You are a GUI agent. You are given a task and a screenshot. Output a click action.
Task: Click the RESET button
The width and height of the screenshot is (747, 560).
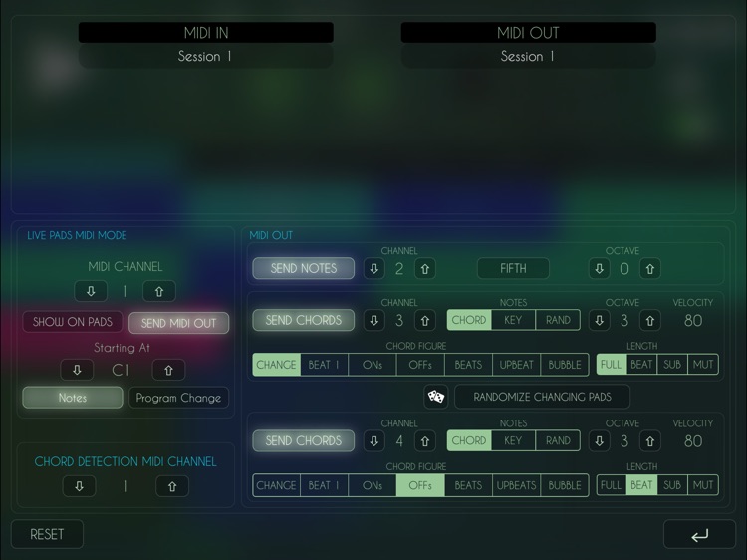coord(47,534)
